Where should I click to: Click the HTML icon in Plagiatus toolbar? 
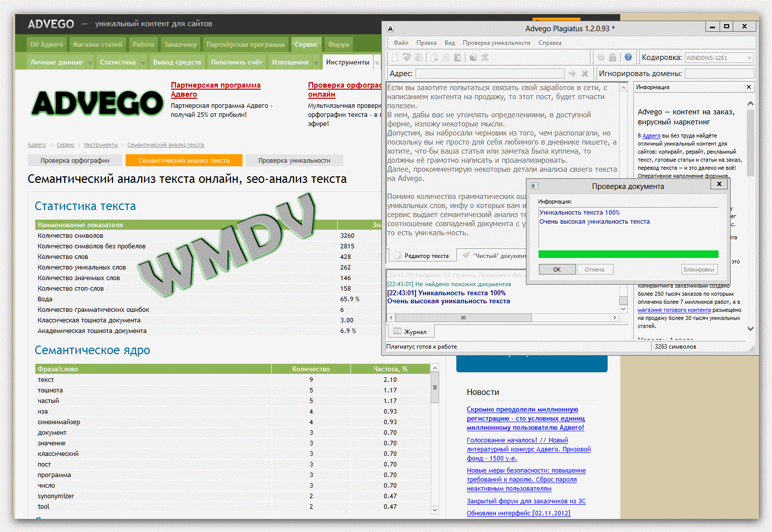tap(407, 57)
